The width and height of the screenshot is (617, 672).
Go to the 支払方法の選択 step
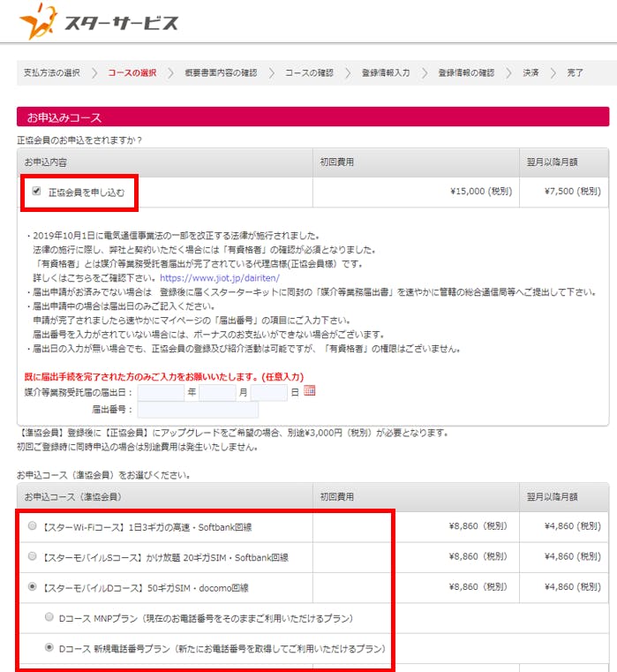pos(52,72)
